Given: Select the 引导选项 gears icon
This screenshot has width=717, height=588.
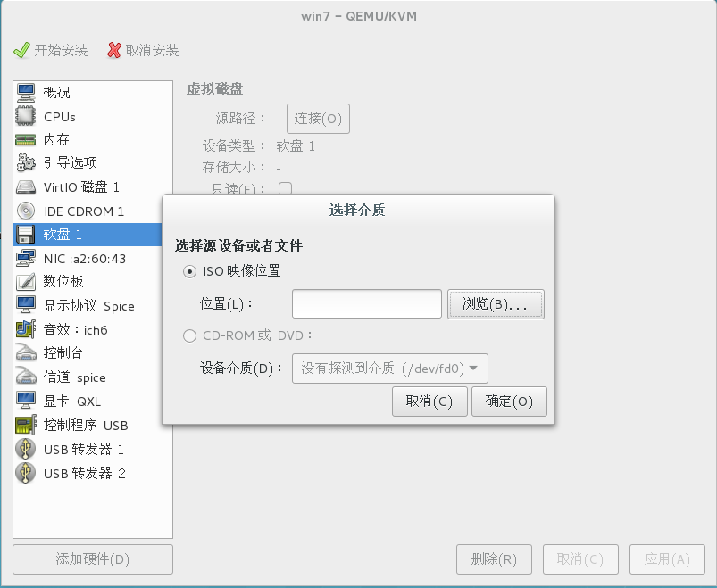Looking at the screenshot, I should [x=26, y=162].
